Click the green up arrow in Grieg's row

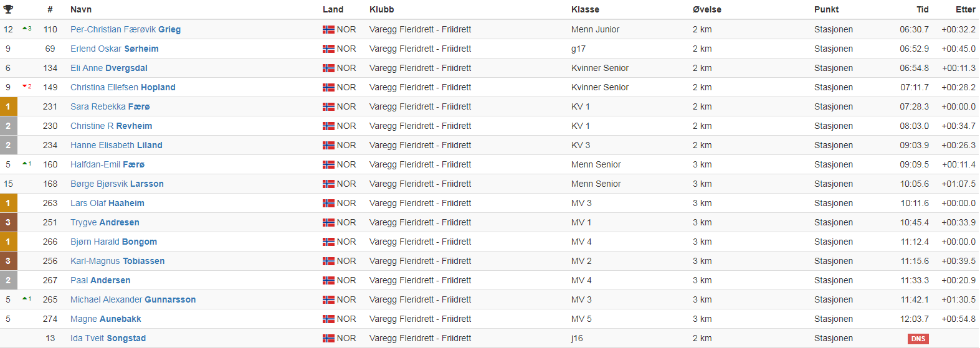25,29
